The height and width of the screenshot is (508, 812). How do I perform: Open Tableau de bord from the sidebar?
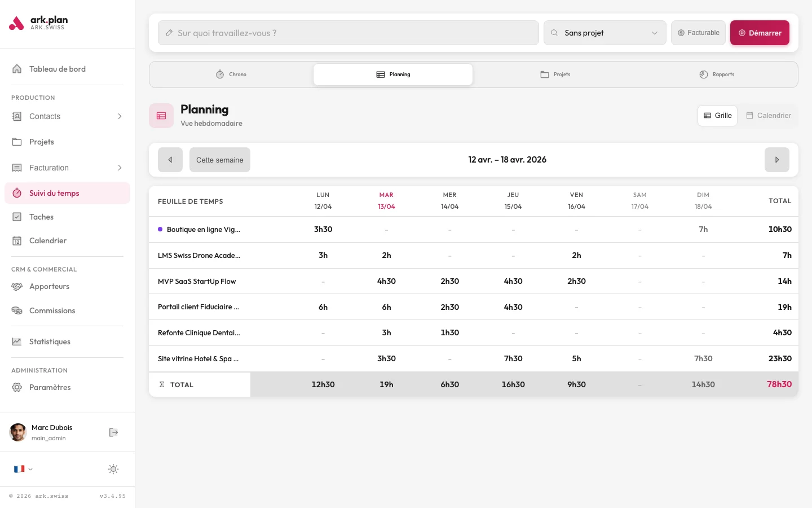(x=57, y=69)
